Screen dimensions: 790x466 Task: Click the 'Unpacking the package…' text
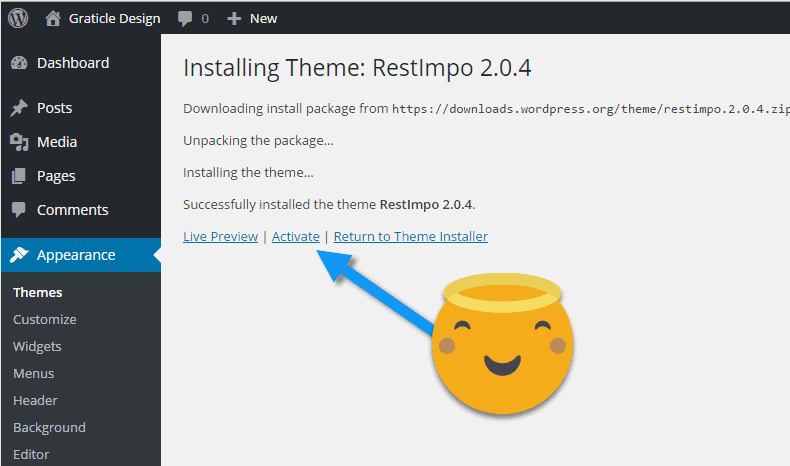(x=258, y=141)
